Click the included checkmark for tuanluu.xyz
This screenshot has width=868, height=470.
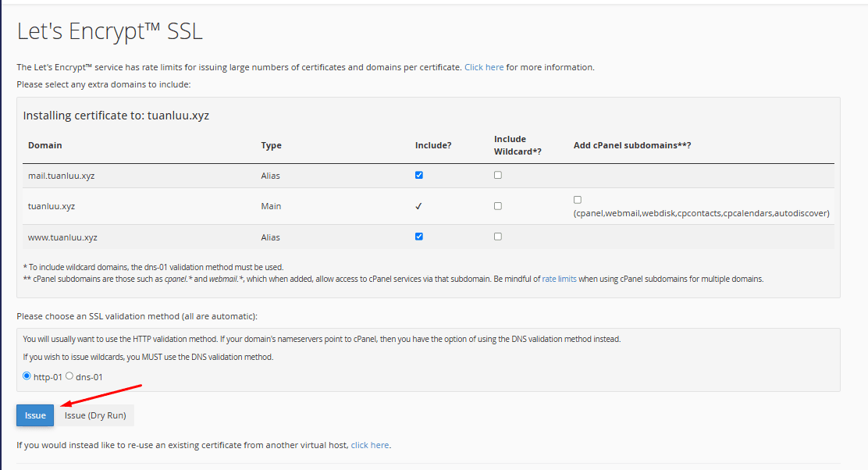[x=418, y=206]
